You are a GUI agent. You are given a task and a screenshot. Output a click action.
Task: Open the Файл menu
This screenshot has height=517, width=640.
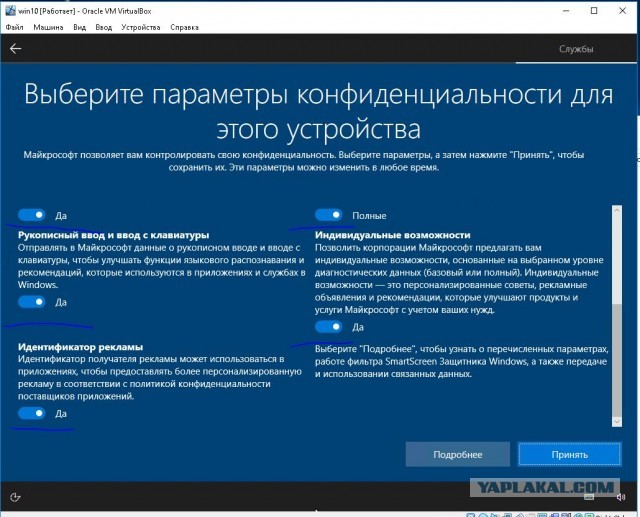[14, 27]
